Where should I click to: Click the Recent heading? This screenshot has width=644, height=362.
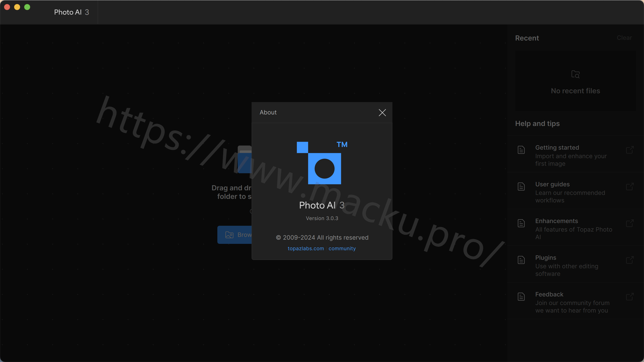[x=527, y=38]
